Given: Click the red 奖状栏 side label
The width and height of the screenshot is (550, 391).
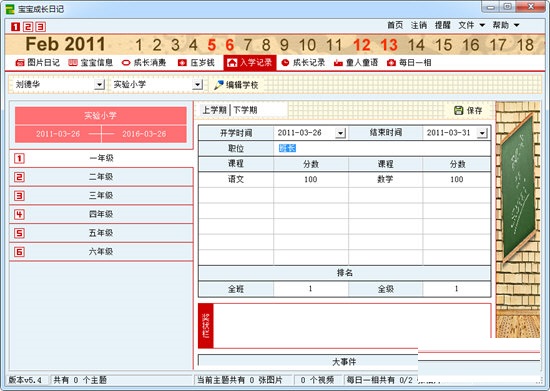Looking at the screenshot, I should pyautogui.click(x=206, y=326).
